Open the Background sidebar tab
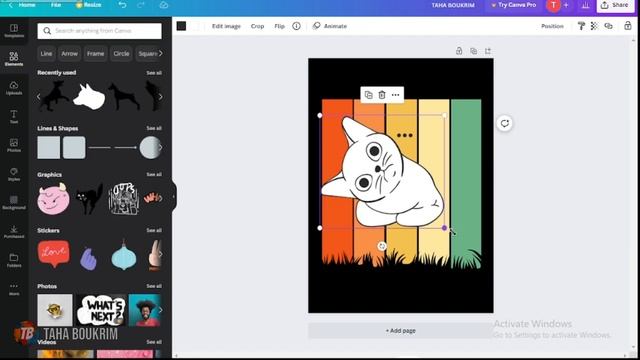640x360 pixels. (14, 202)
